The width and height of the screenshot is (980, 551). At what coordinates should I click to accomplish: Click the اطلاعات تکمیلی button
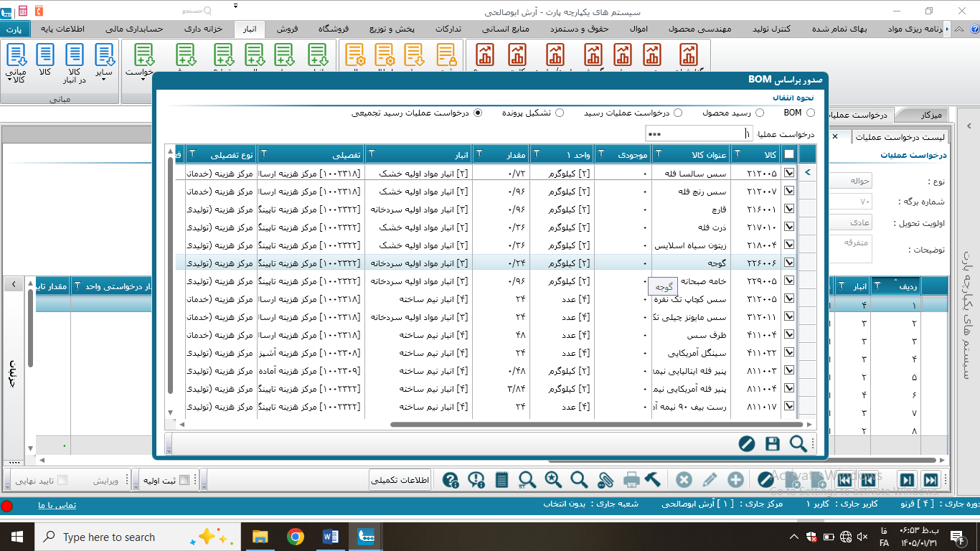[x=401, y=480]
